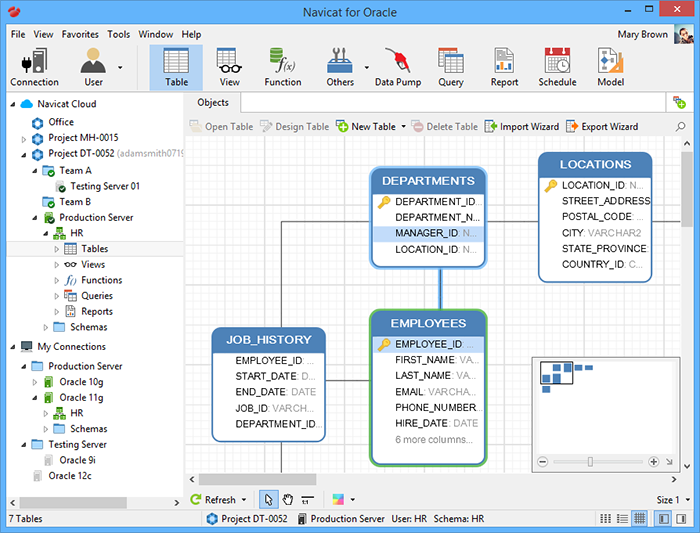The image size is (700, 533).
Task: Open the Query toolbar icon
Action: pyautogui.click(x=451, y=67)
